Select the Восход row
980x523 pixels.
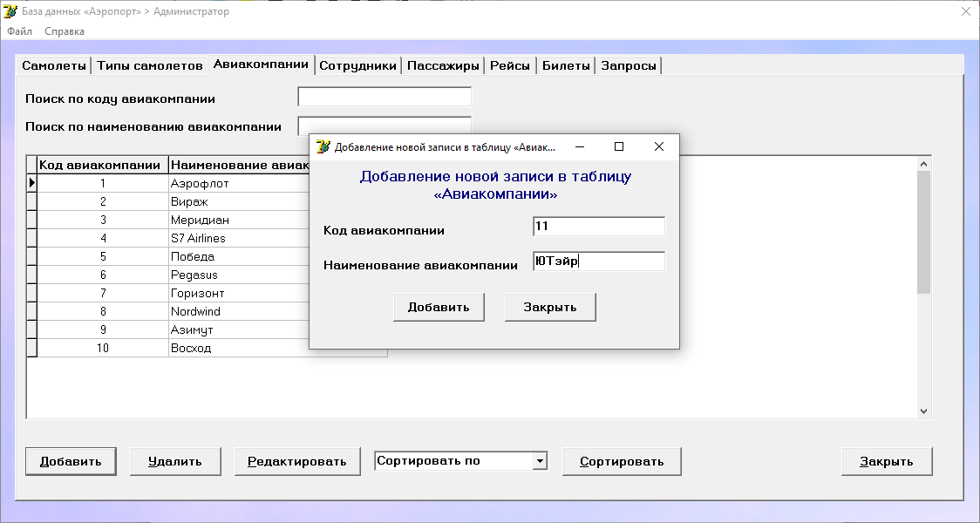click(207, 348)
